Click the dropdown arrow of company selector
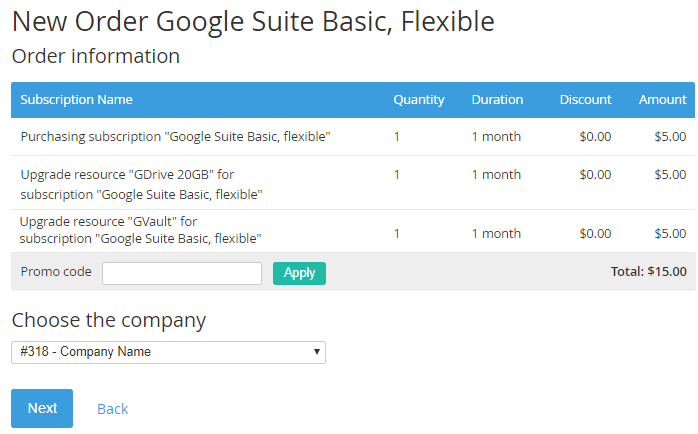 click(317, 352)
